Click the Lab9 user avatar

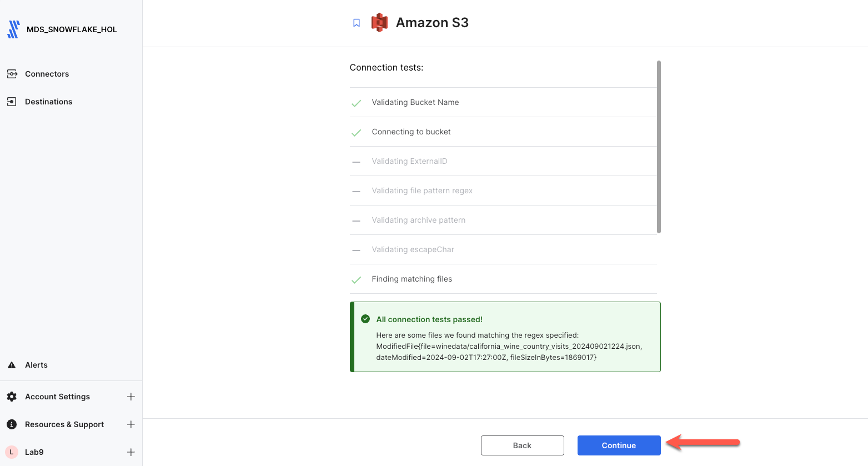coord(12,452)
